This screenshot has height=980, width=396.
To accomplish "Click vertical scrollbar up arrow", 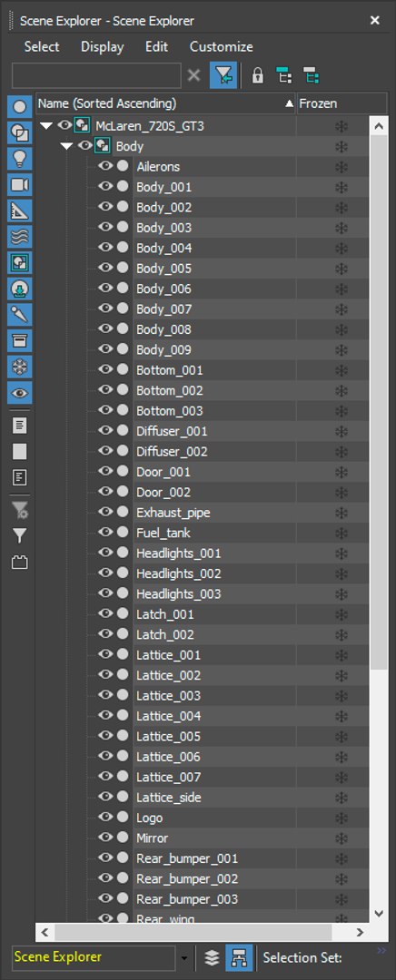I will tap(379, 127).
